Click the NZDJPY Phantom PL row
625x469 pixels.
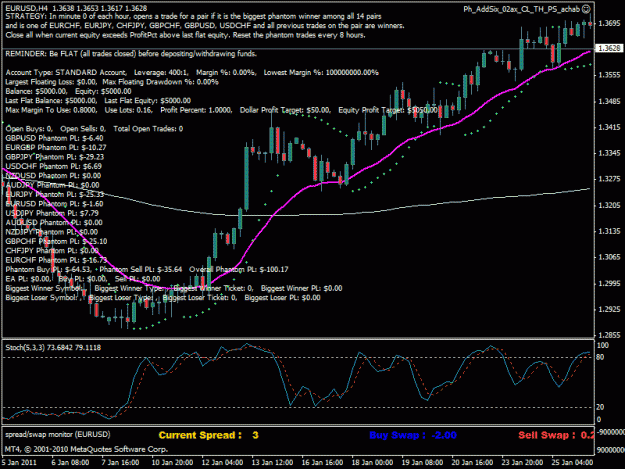(51, 232)
